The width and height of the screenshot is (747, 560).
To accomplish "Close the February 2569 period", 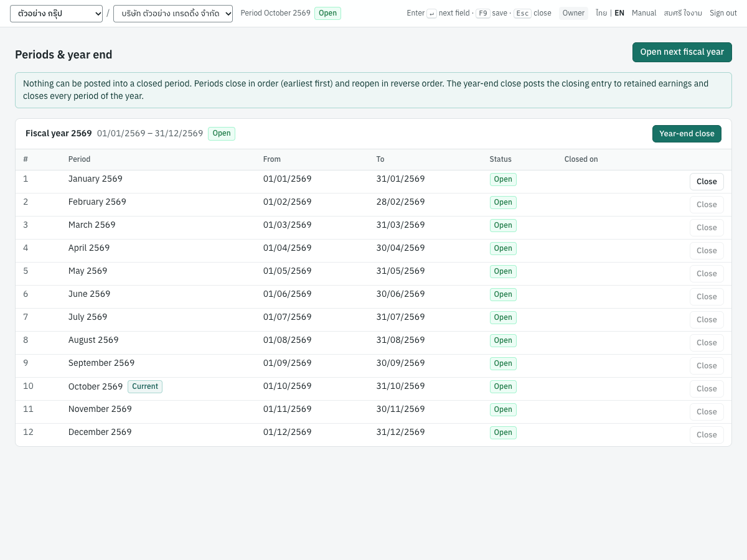I will click(707, 205).
